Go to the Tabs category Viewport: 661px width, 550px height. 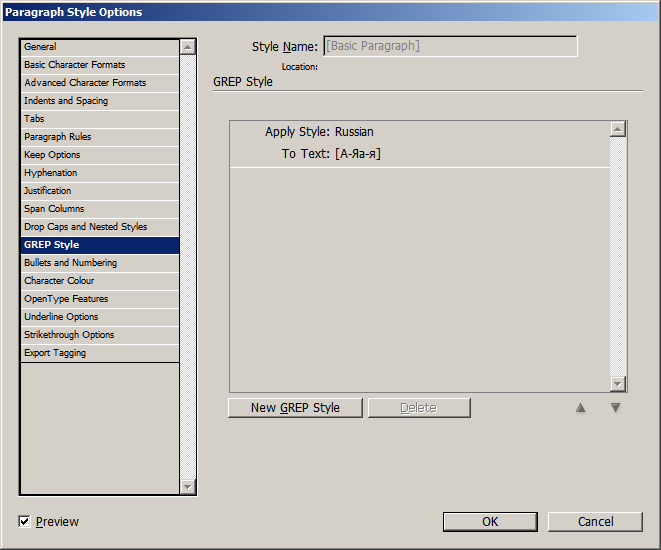pyautogui.click(x=100, y=119)
